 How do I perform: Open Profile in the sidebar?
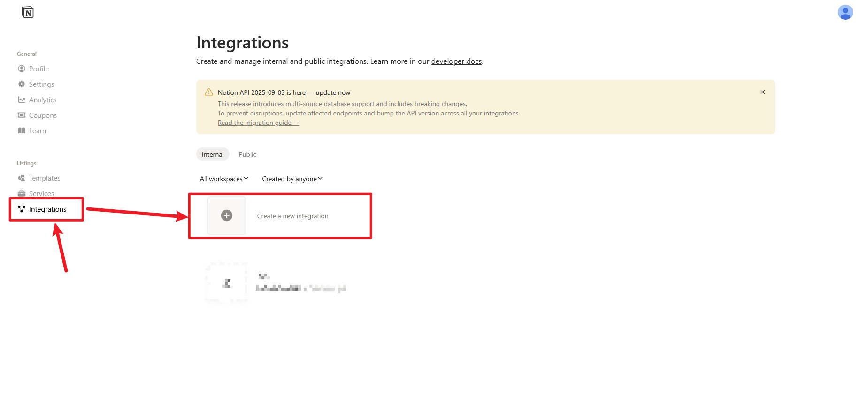39,69
